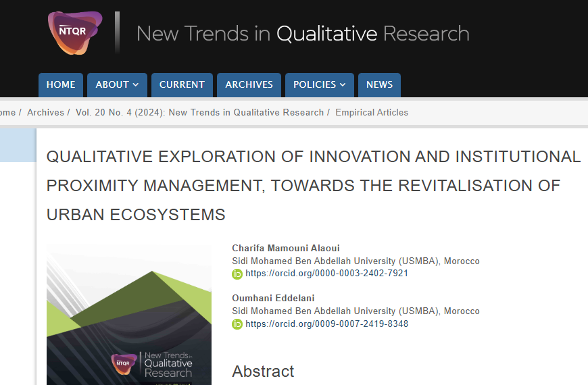Open ORCID link ending in 8348
Image resolution: width=588 pixels, height=385 pixels.
click(326, 324)
